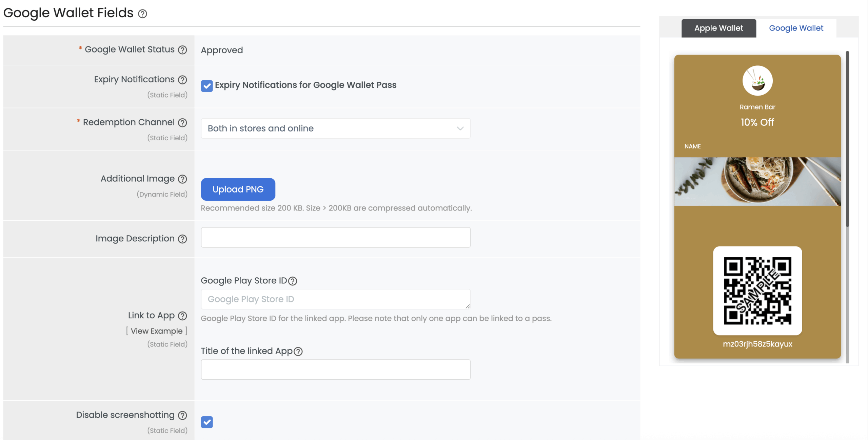This screenshot has width=868, height=440.
Task: Click the Redemption Channel help icon
Action: click(x=182, y=123)
